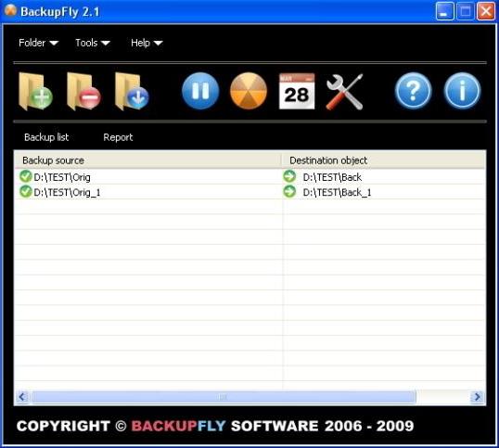The image size is (499, 448).
Task: Select the D:\TEST\Orig_1 source row
Action: (67, 193)
